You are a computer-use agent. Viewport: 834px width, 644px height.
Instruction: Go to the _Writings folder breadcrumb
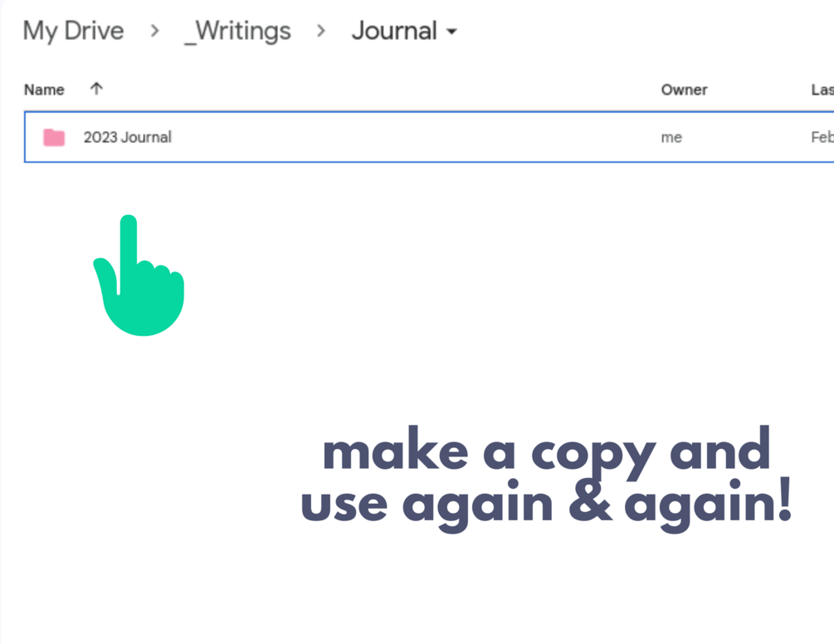(x=238, y=31)
